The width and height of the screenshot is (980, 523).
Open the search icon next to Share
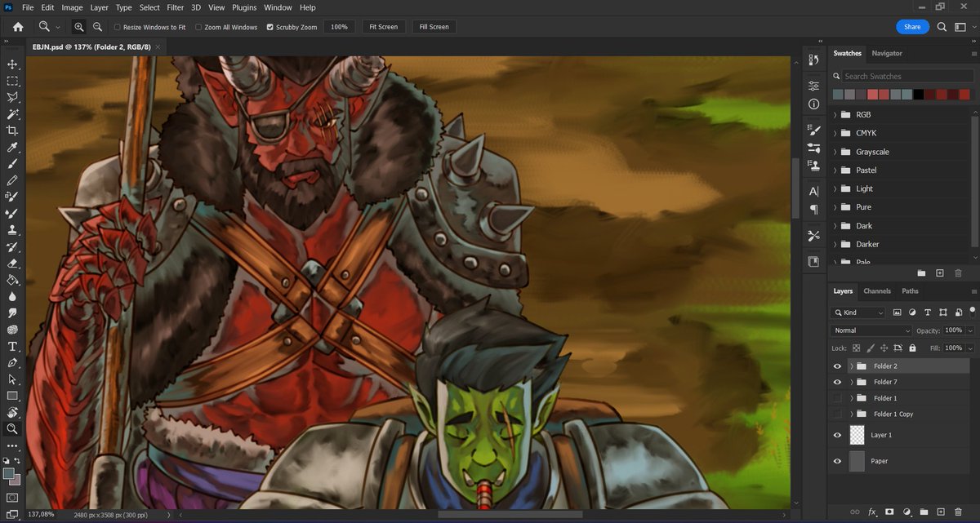(941, 27)
